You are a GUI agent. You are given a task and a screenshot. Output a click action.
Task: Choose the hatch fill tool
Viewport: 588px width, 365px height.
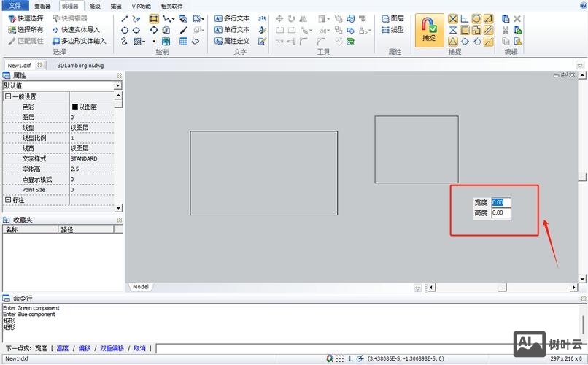click(139, 42)
